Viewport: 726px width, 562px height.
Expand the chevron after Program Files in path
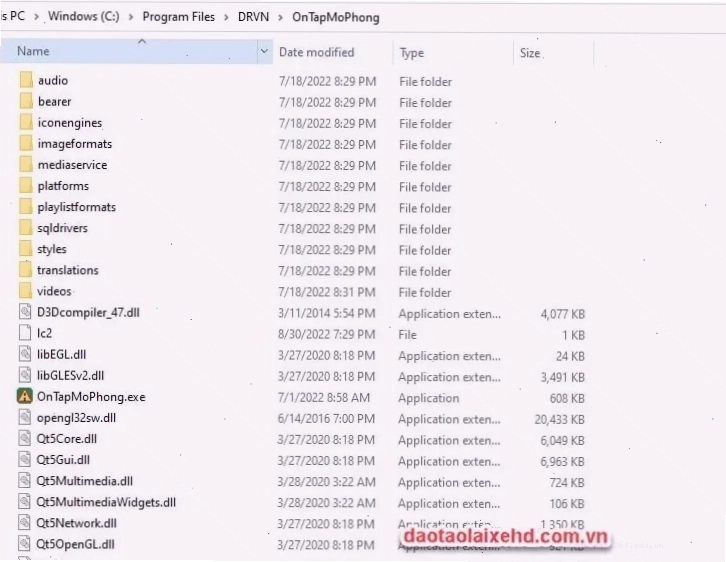click(226, 17)
